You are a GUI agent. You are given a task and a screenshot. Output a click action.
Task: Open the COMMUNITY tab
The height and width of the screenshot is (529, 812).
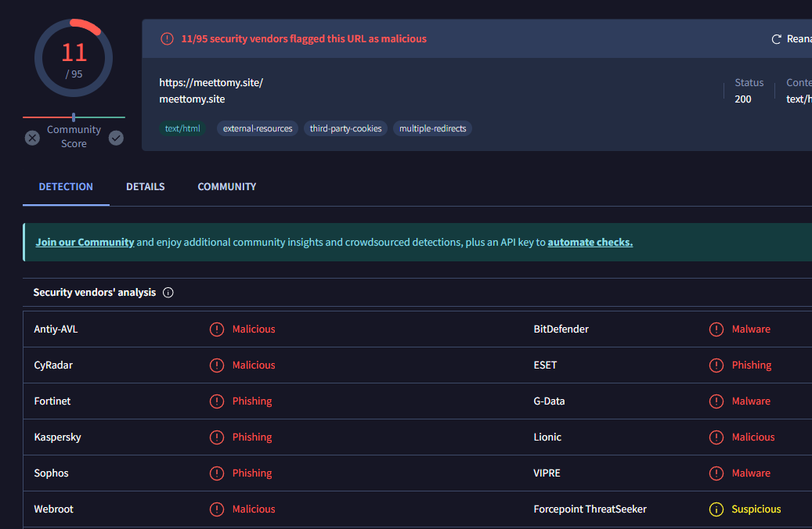(227, 187)
